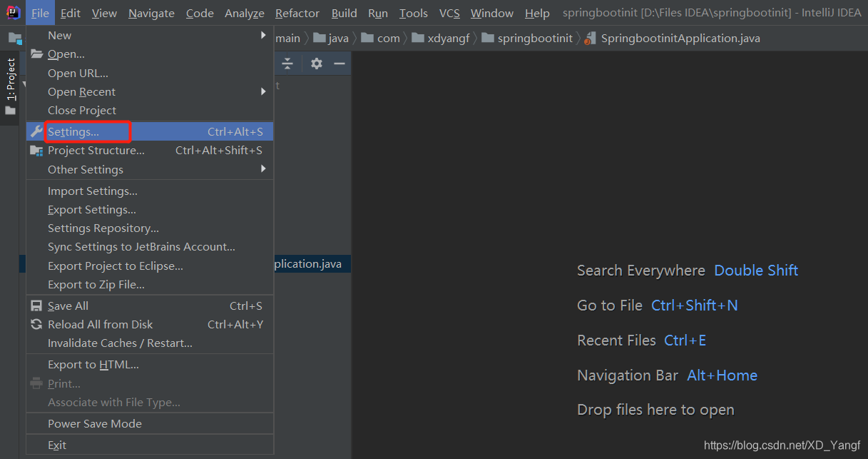
Task: Open the Navigate menu
Action: pyautogui.click(x=151, y=13)
